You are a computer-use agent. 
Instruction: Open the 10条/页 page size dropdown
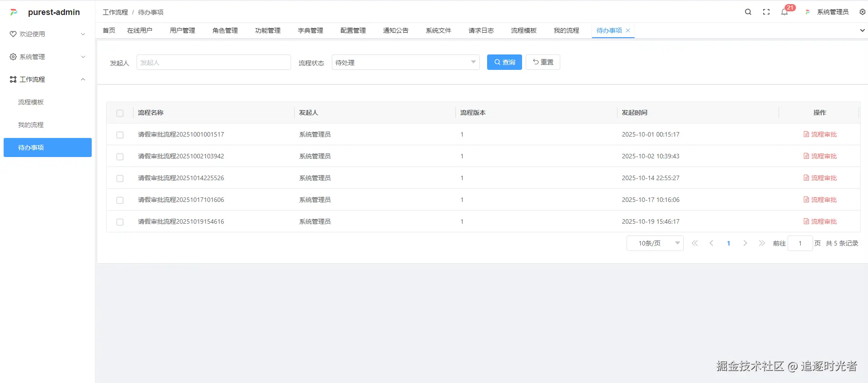(655, 243)
